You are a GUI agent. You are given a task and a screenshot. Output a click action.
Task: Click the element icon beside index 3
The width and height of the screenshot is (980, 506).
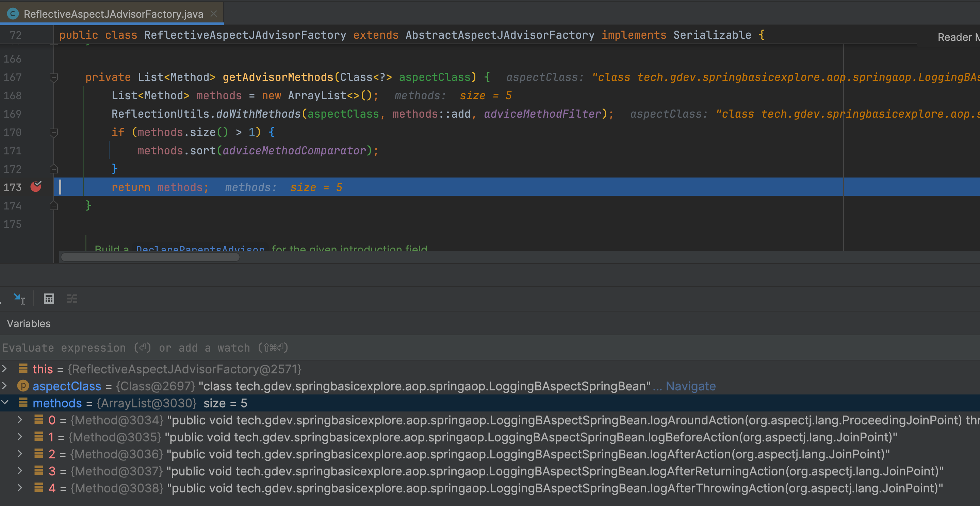click(x=38, y=470)
